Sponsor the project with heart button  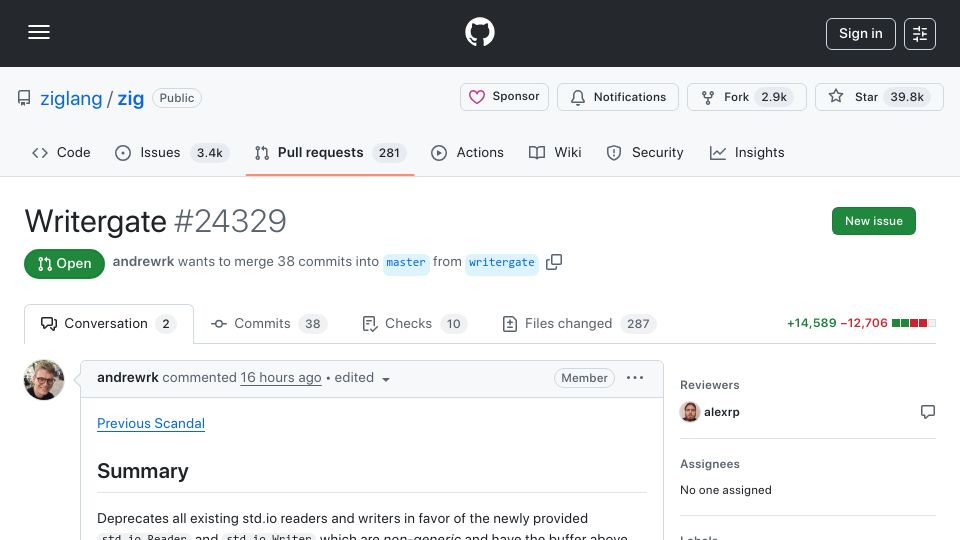[x=504, y=97]
